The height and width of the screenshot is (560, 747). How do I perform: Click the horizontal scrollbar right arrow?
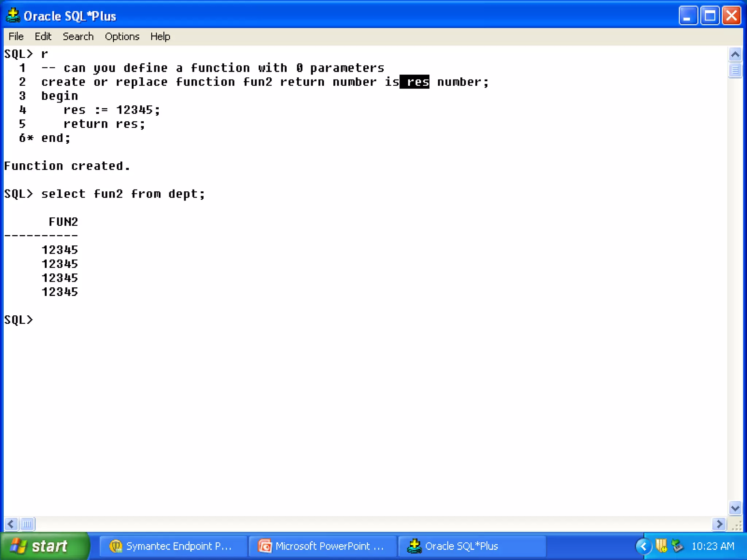[x=719, y=524]
